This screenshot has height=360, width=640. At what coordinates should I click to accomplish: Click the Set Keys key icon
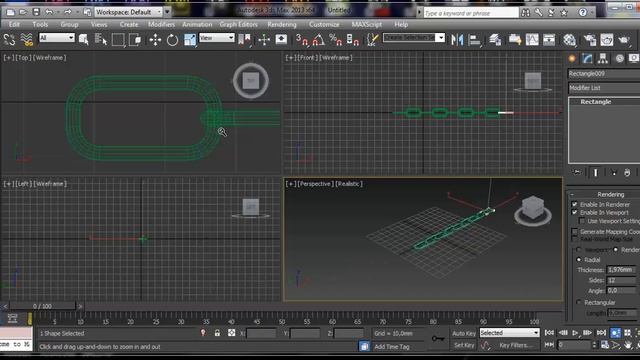[438, 338]
